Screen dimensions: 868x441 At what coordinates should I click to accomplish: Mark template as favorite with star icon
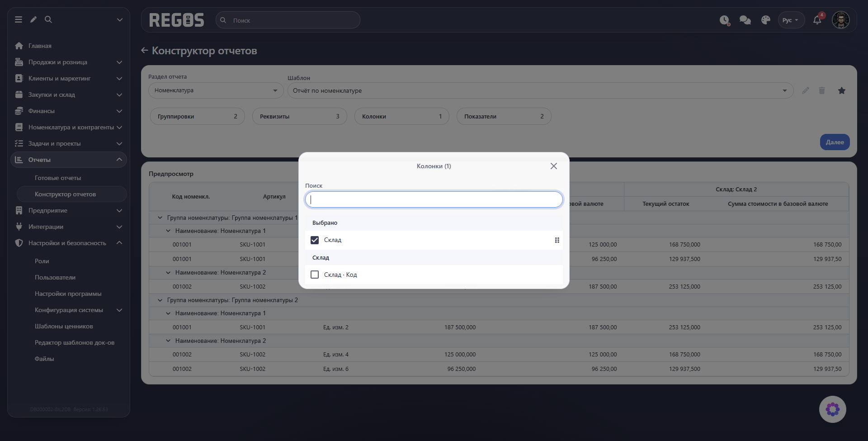842,90
